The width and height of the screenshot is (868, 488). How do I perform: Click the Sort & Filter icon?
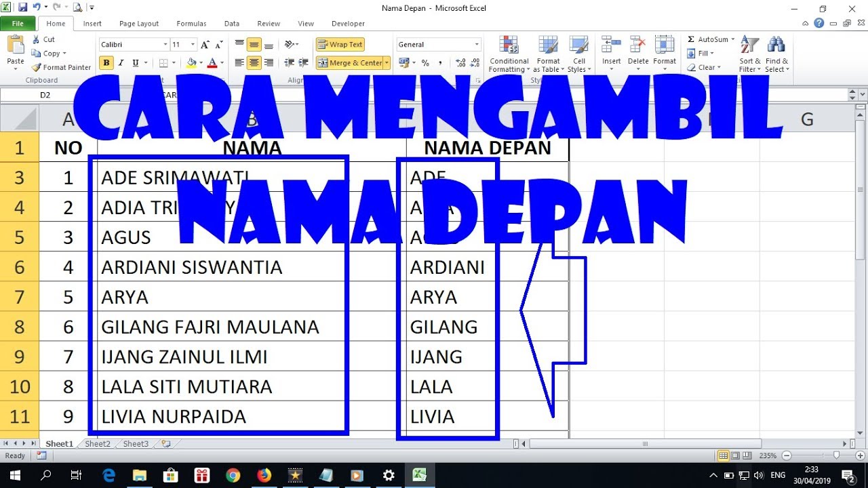(x=749, y=54)
